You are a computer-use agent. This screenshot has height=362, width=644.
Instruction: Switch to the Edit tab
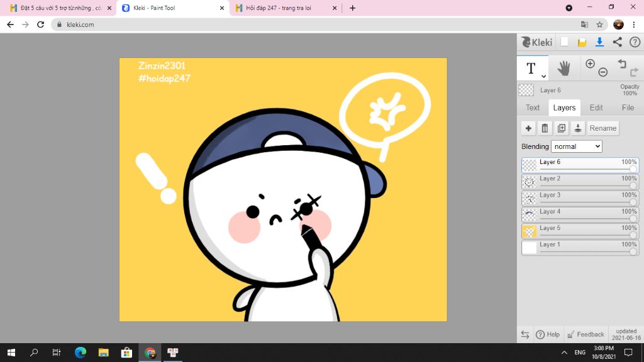[x=596, y=107]
